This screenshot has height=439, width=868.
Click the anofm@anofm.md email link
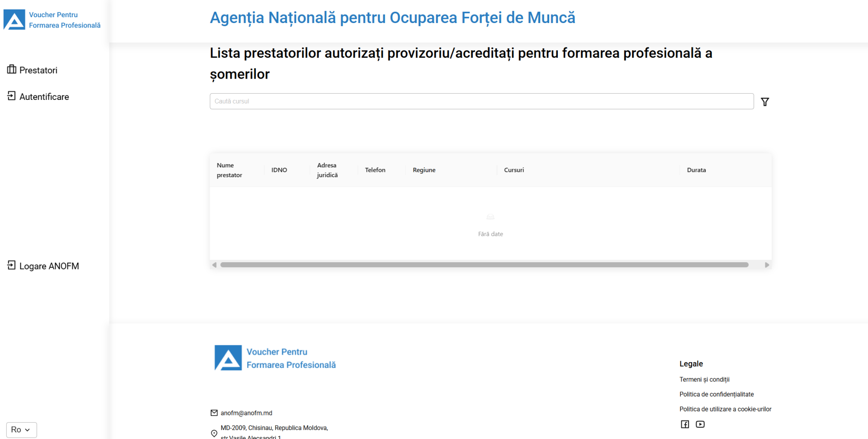coord(246,413)
